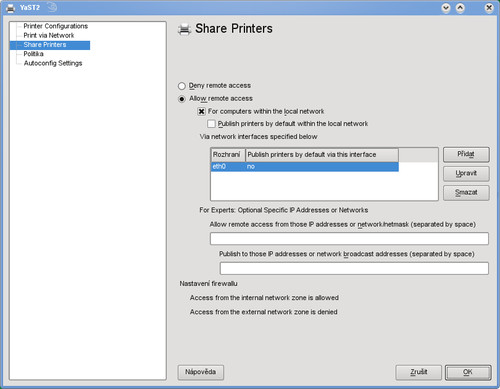Close the YaST2 window
This screenshot has height=389, width=500.
pos(489,7)
